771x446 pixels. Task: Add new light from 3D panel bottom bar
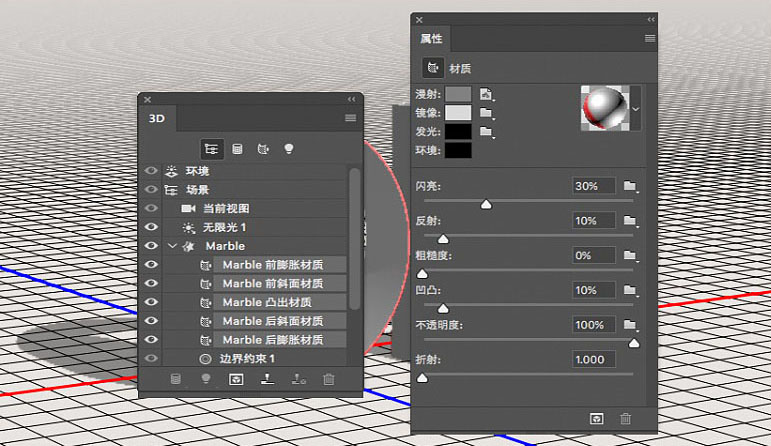coord(206,379)
